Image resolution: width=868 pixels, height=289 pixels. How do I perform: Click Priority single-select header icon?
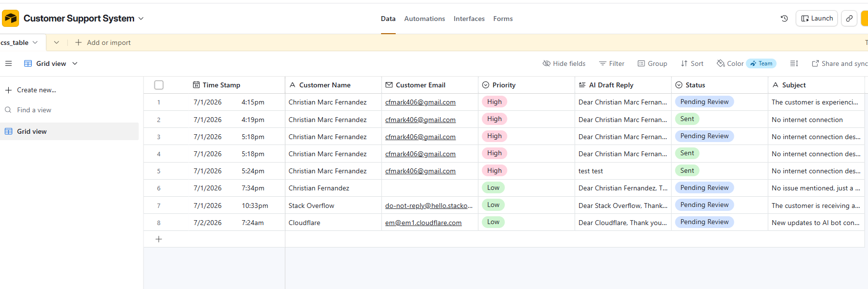click(485, 85)
